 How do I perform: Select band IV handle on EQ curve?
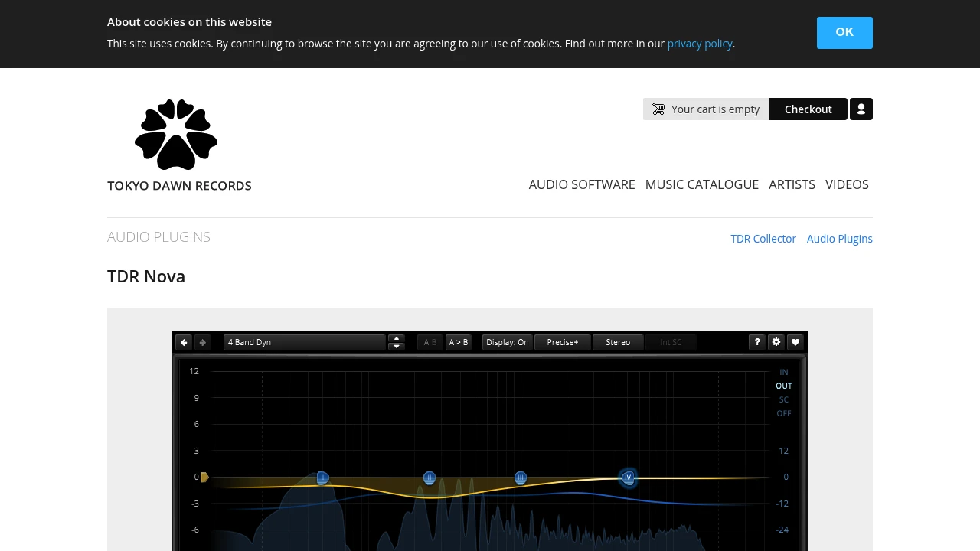coord(628,478)
